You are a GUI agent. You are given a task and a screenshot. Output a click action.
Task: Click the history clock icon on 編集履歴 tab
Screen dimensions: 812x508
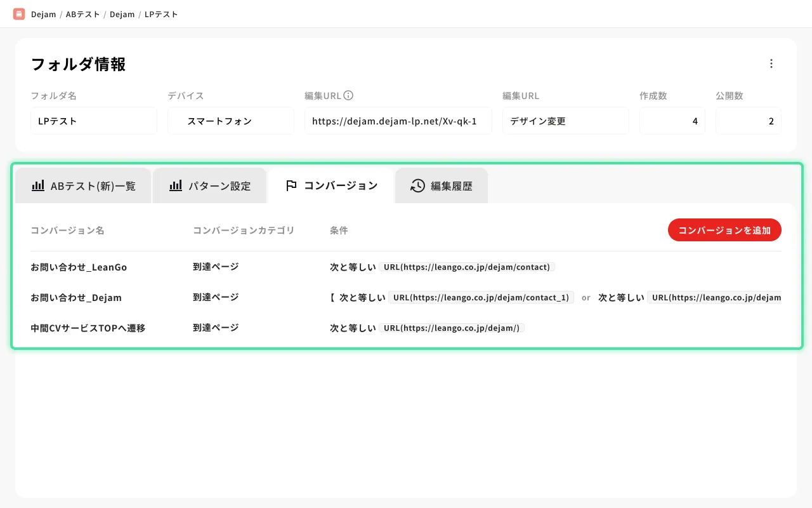(x=417, y=185)
